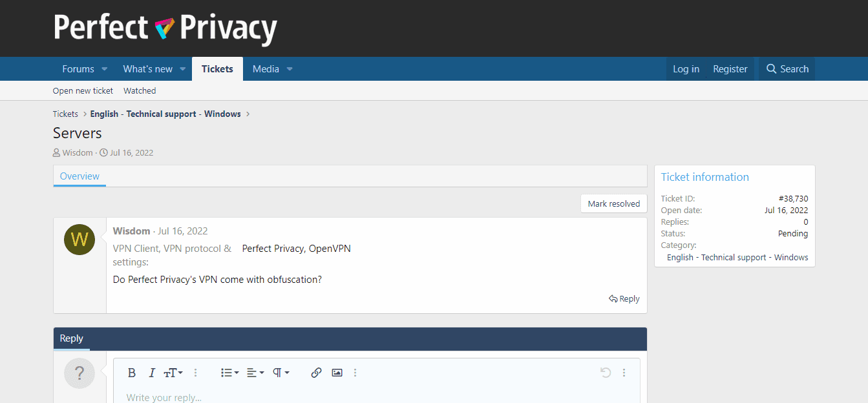Open the font size dropdown

click(x=173, y=373)
